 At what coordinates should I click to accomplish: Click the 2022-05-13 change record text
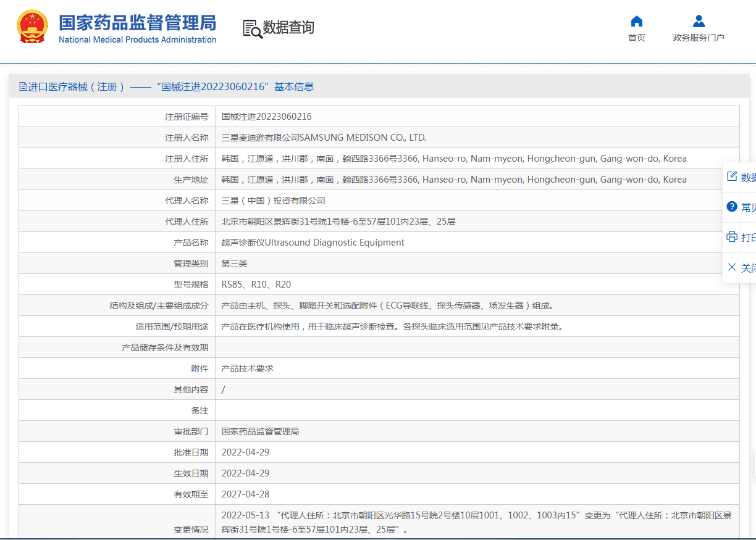(x=477, y=522)
